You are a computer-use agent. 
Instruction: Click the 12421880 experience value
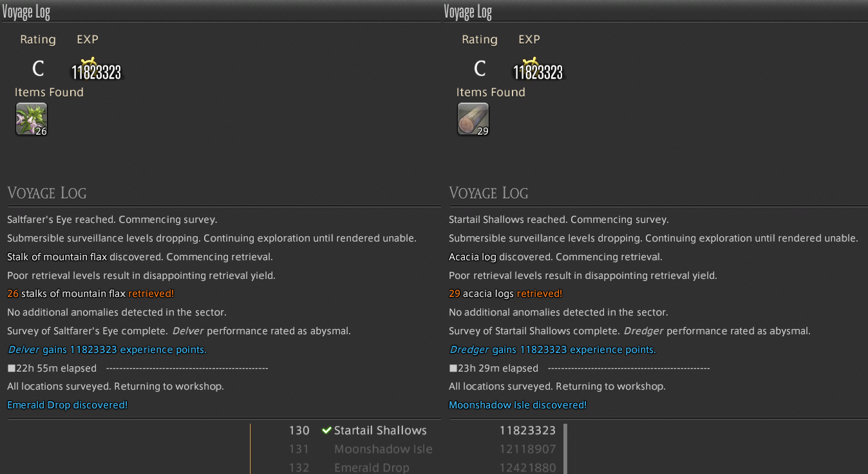(x=527, y=468)
